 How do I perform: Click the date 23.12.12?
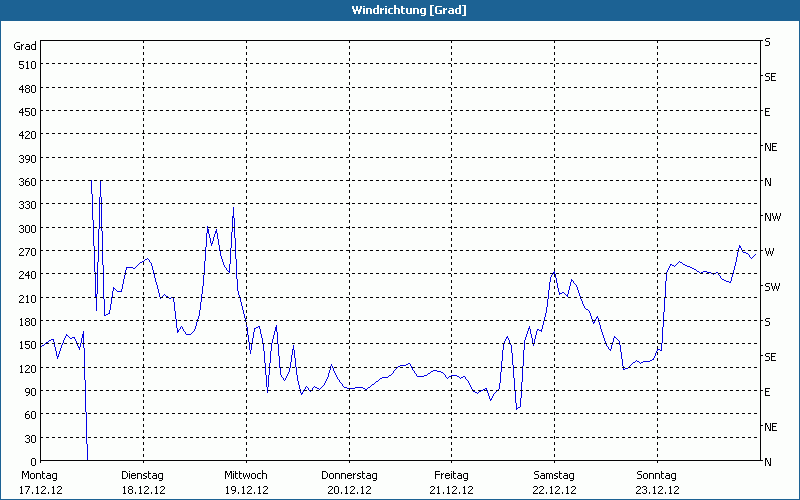(x=658, y=490)
